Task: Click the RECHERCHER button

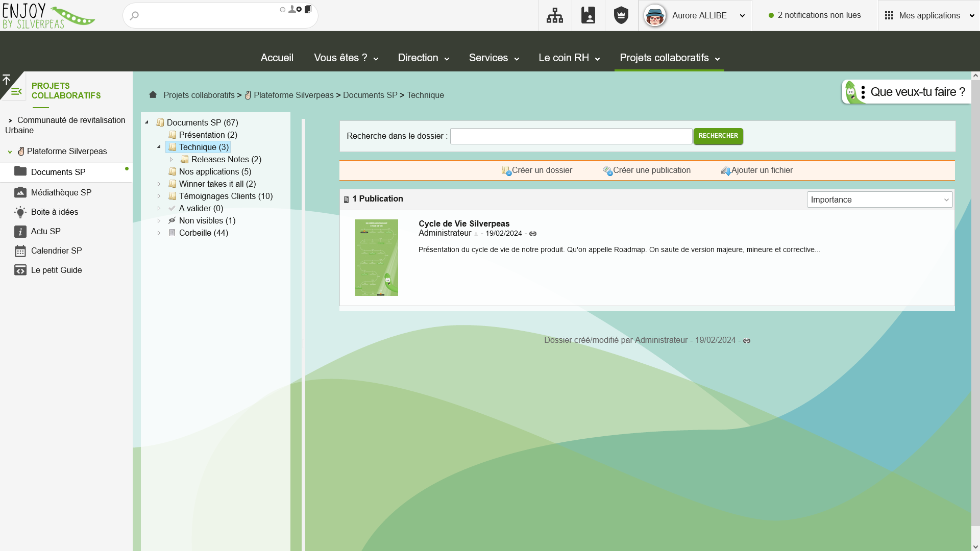Action: tap(718, 136)
